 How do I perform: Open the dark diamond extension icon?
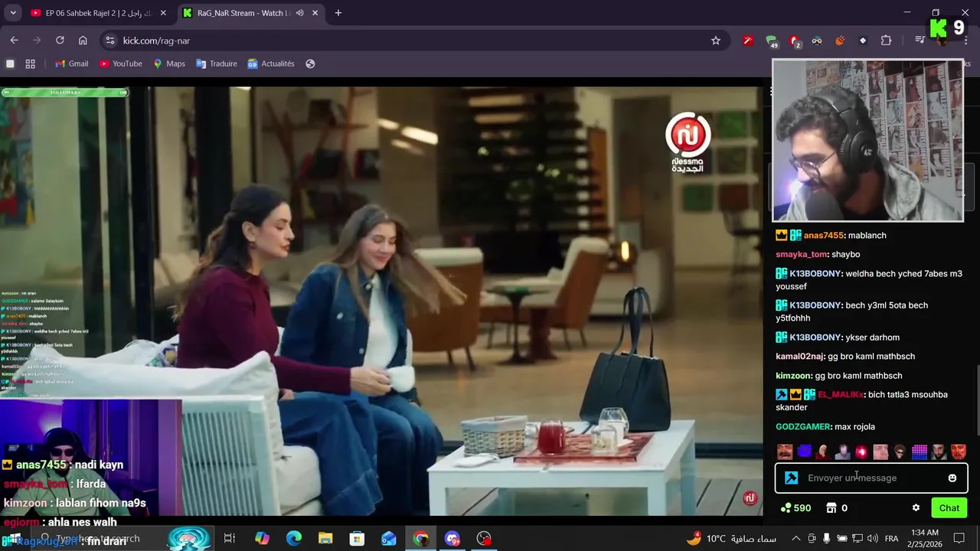(863, 41)
